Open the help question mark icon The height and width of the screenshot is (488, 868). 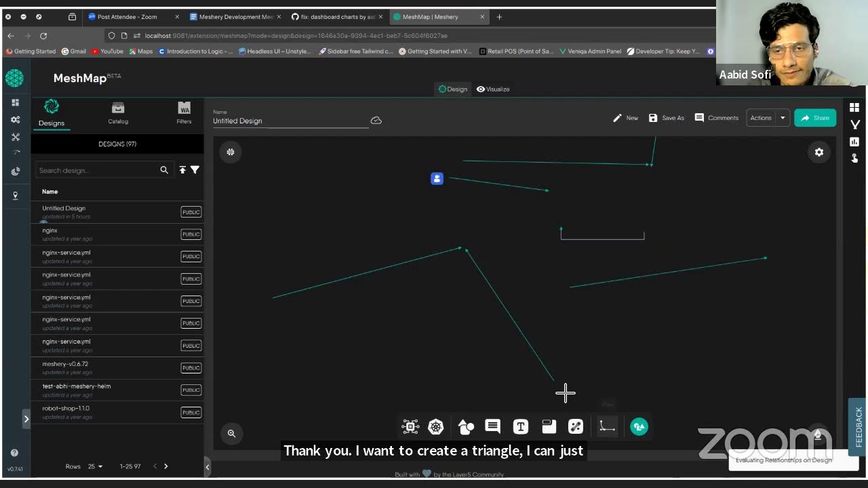point(14,453)
